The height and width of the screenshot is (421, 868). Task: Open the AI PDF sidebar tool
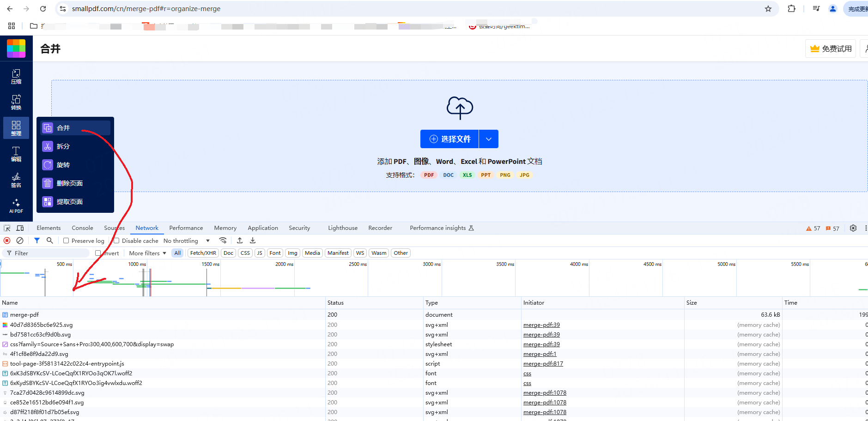pos(16,206)
